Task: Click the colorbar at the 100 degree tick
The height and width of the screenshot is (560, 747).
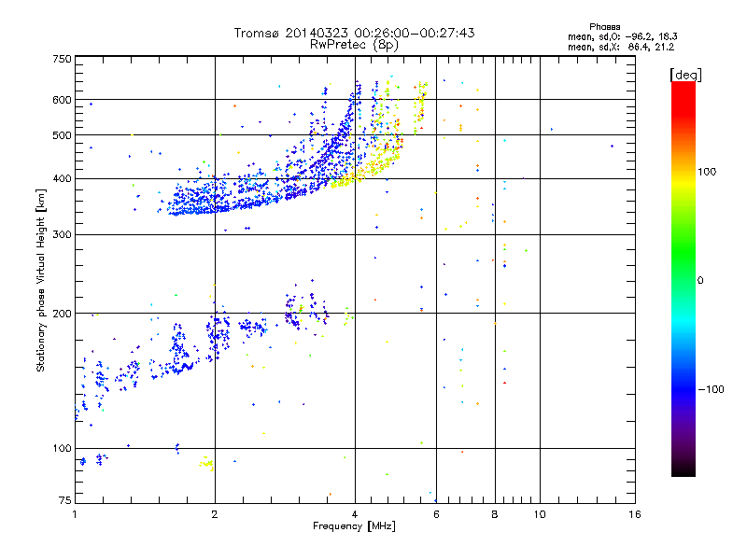Action: [684, 172]
